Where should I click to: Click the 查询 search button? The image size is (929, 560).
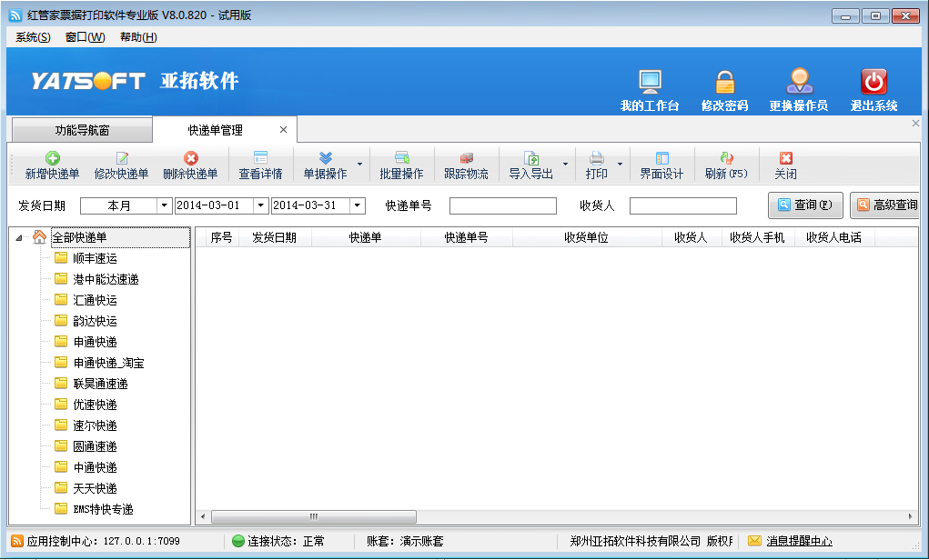tap(804, 205)
